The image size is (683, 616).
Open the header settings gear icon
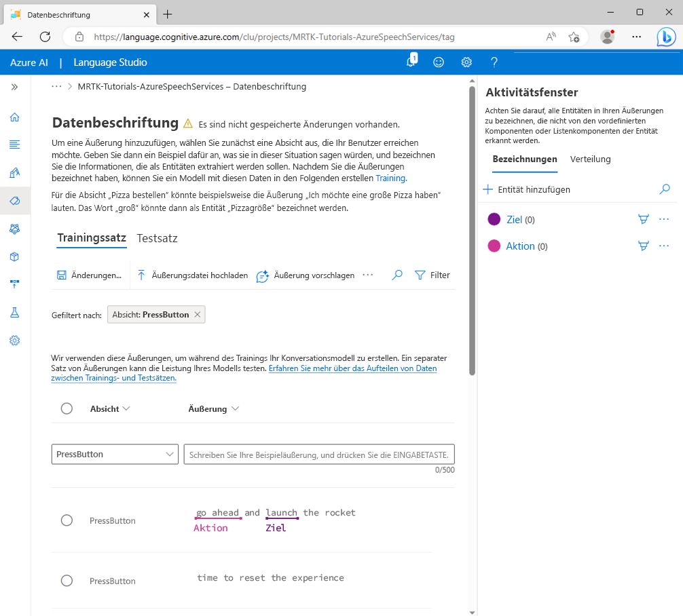click(x=466, y=62)
